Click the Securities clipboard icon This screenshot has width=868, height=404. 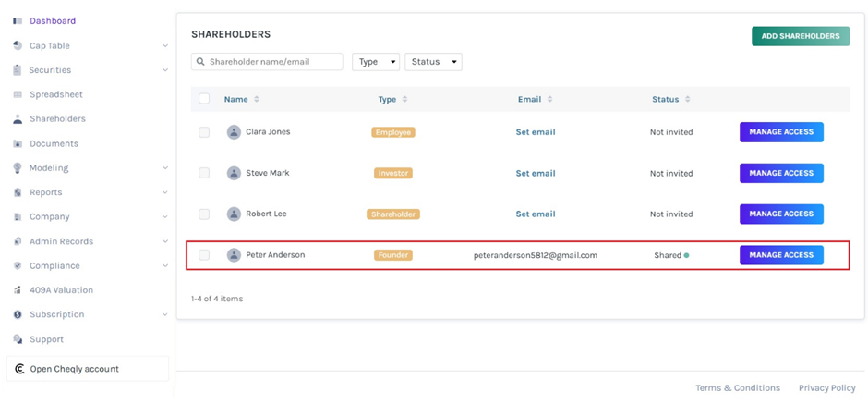[x=18, y=70]
